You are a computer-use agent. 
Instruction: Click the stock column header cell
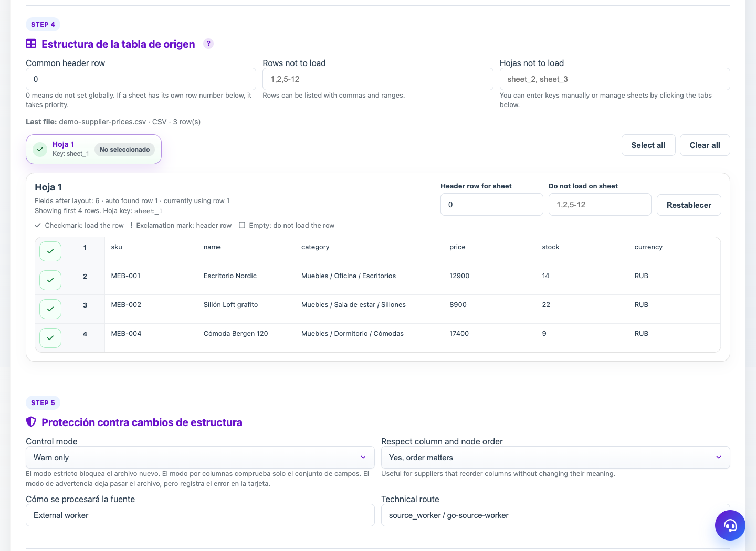click(582, 251)
